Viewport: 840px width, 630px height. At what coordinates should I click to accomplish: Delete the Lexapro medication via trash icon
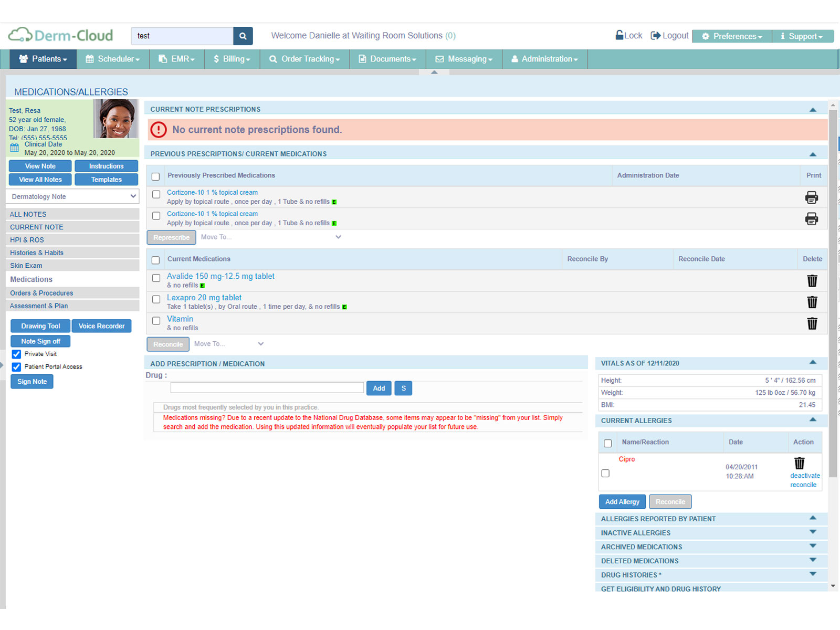pyautogui.click(x=812, y=302)
